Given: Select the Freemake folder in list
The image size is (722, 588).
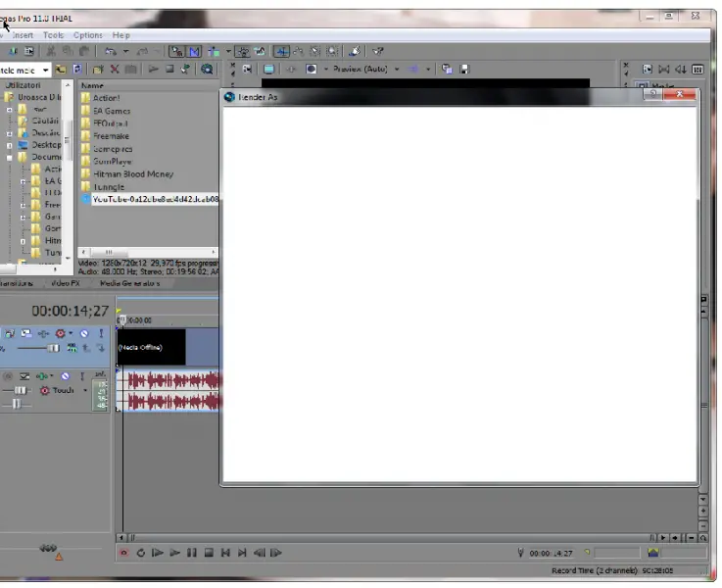Looking at the screenshot, I should click(x=111, y=136).
